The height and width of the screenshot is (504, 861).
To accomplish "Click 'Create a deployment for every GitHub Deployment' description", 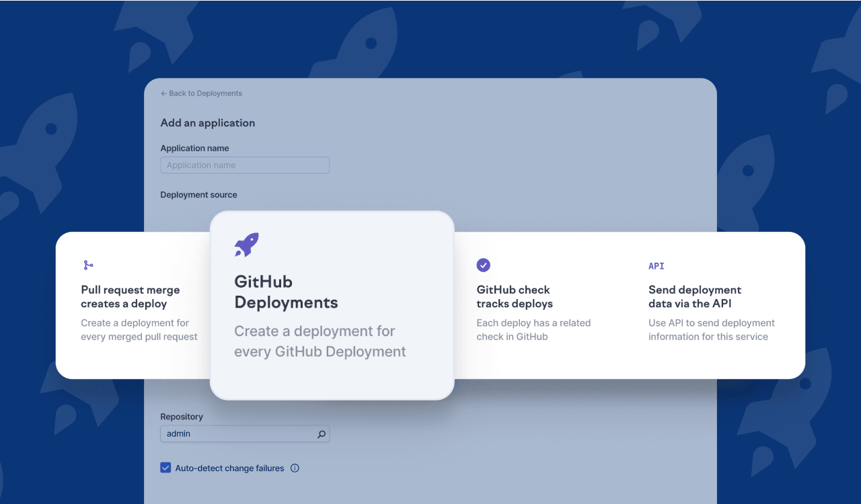I will (x=320, y=341).
